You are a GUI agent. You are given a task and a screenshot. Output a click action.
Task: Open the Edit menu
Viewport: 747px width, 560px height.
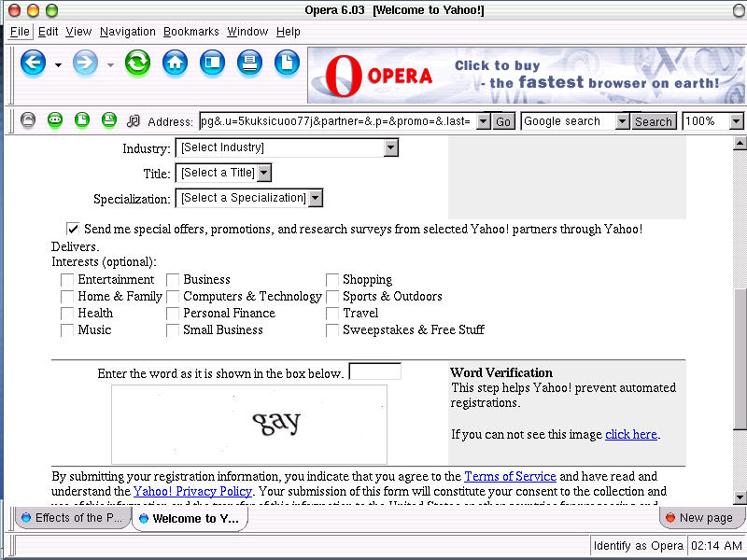click(x=49, y=32)
